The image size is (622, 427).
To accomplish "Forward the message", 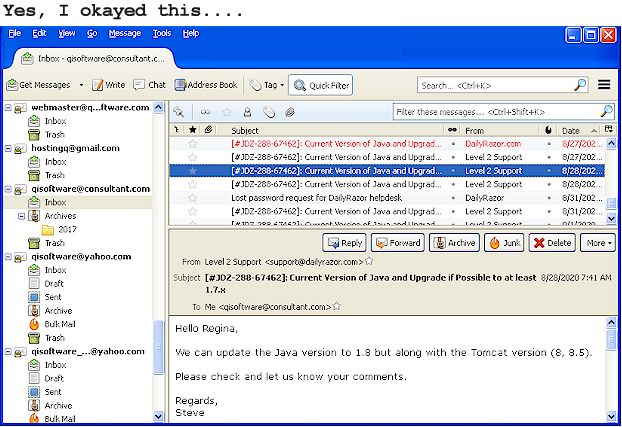I will click(398, 242).
